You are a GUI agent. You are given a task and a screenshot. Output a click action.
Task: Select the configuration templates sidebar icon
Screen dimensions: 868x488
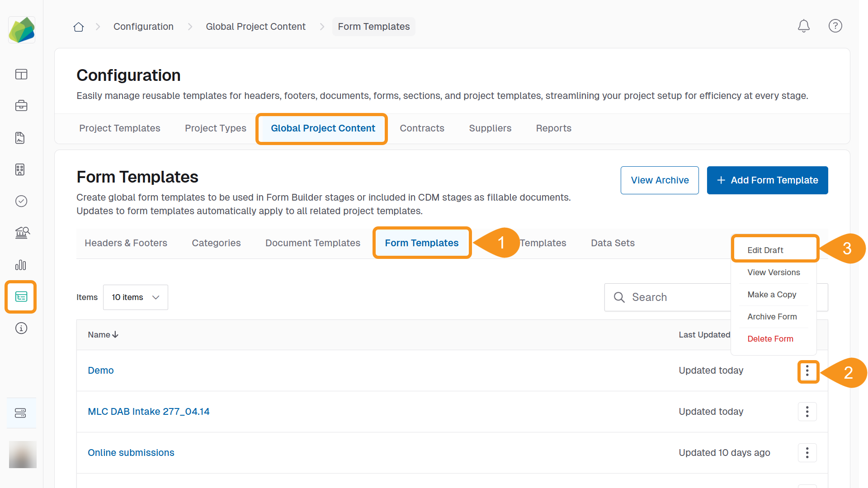pyautogui.click(x=21, y=296)
